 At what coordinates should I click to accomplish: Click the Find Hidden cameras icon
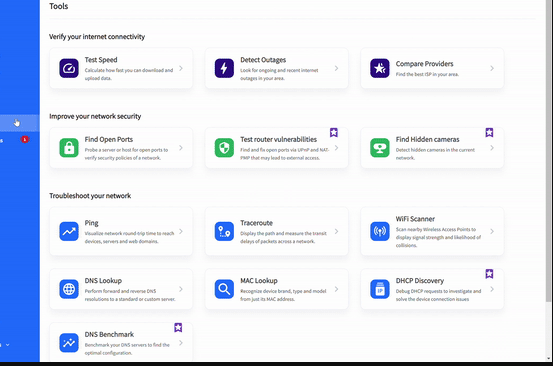[x=380, y=148]
